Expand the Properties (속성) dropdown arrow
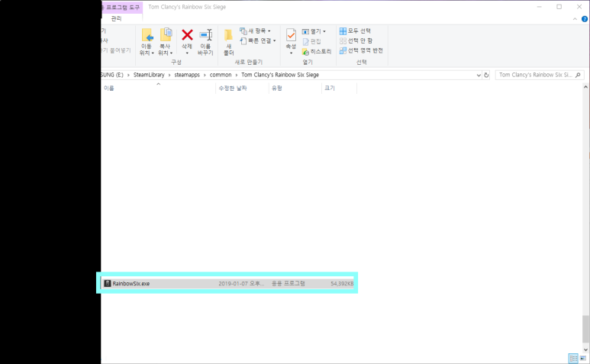This screenshot has width=590, height=364. pyautogui.click(x=291, y=53)
